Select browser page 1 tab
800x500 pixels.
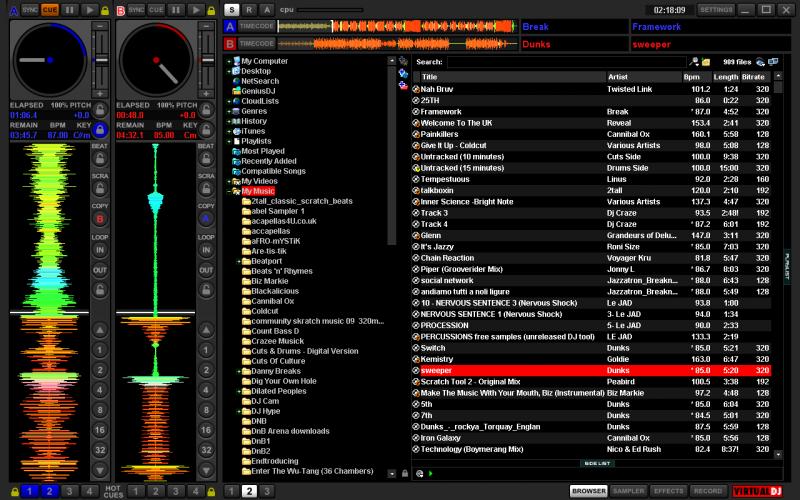(231, 491)
